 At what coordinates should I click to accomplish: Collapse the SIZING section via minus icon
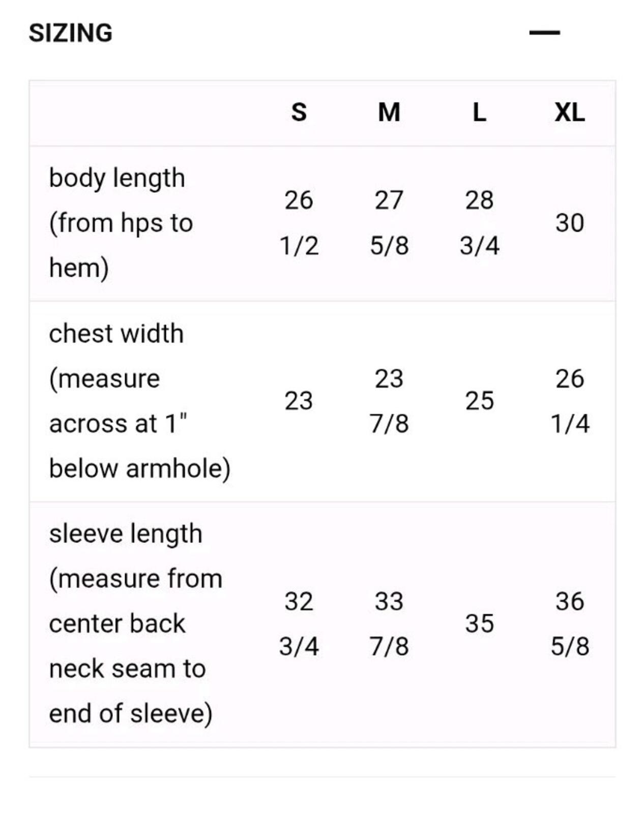click(x=544, y=33)
